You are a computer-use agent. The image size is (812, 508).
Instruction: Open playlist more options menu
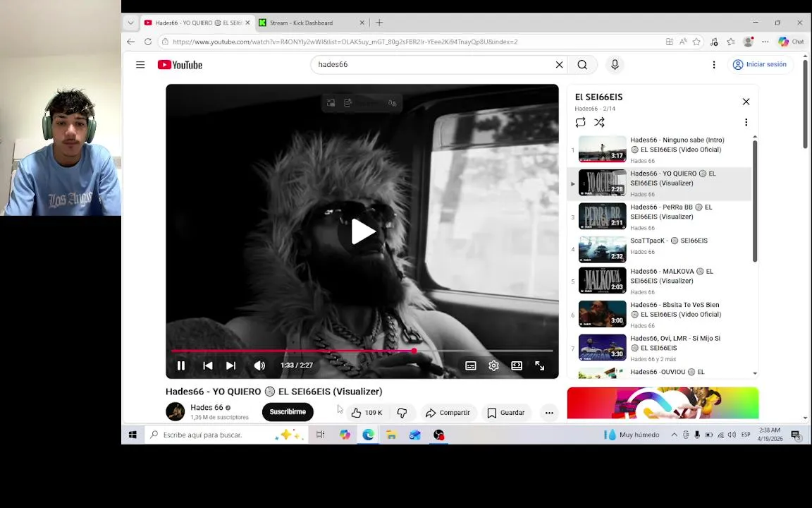coord(746,122)
